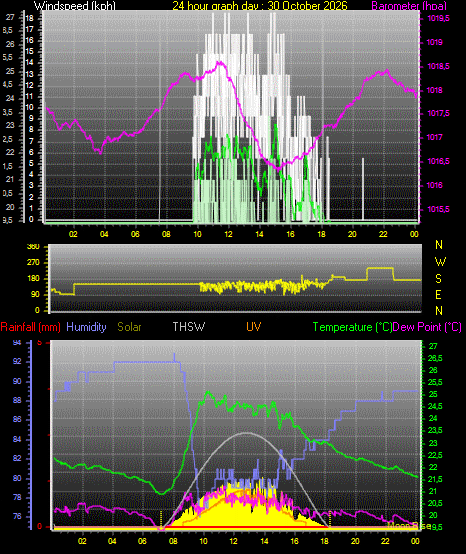Select the Solar legend label
466x554 pixels.
129,327
